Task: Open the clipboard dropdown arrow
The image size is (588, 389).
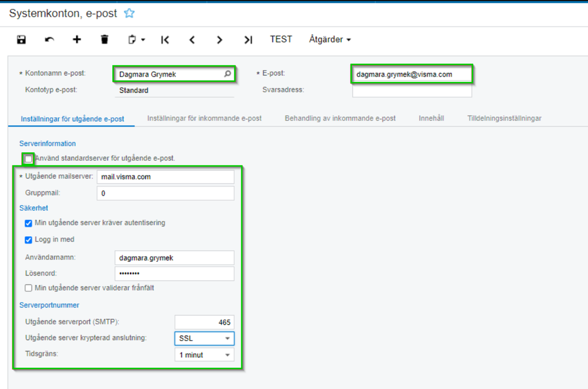Action: point(143,40)
